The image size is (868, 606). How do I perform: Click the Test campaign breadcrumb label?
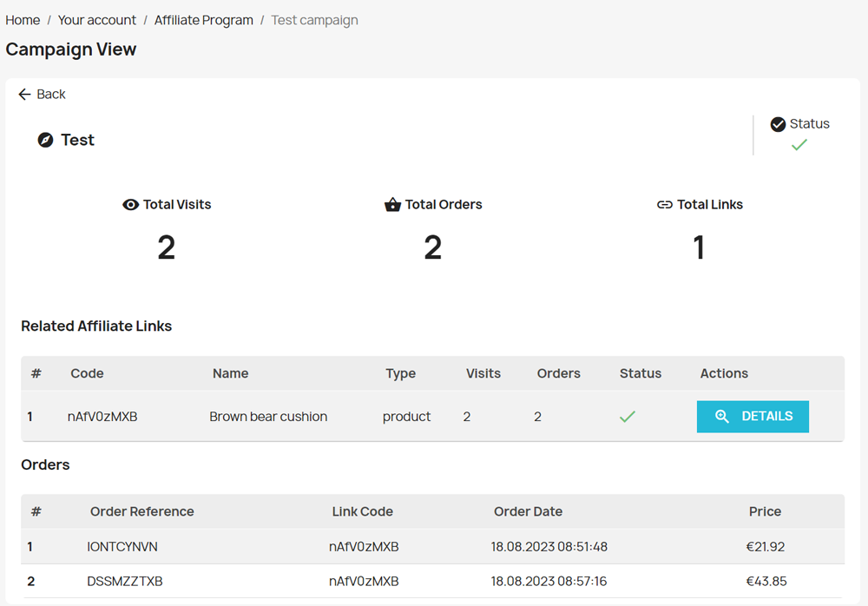point(314,19)
